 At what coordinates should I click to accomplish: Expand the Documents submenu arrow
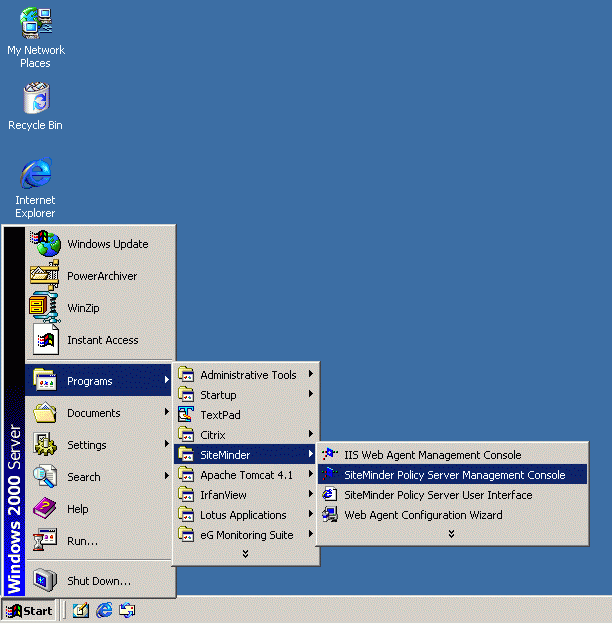pos(167,412)
